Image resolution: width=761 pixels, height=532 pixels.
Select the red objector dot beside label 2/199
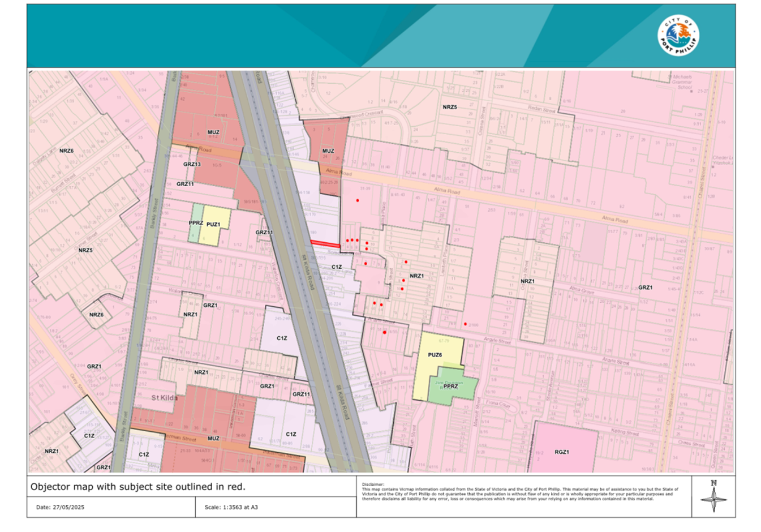click(x=465, y=324)
